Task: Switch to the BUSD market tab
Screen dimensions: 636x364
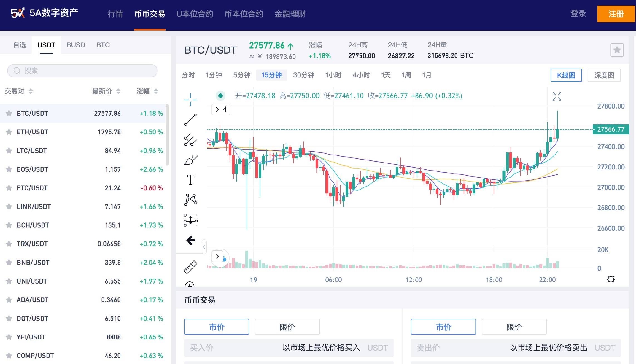Action: pos(75,45)
